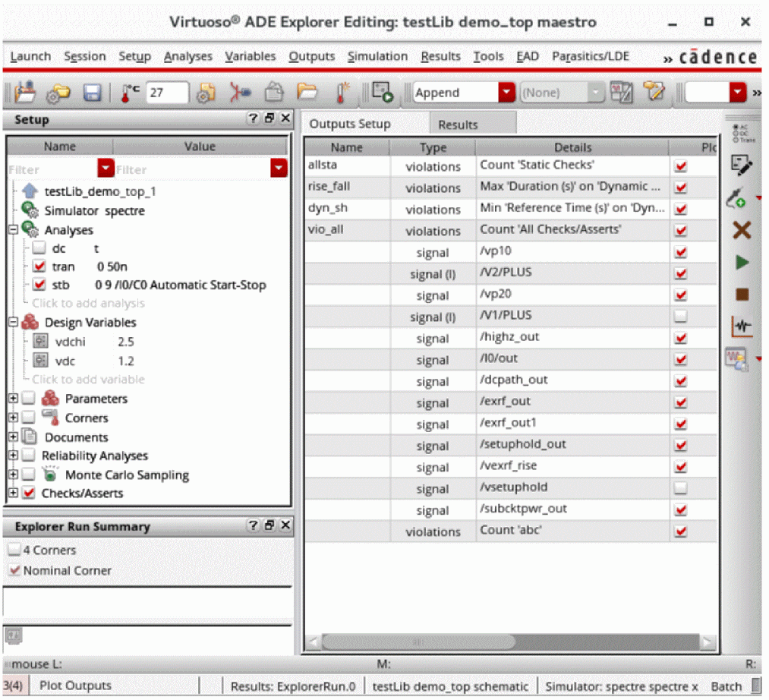The height and width of the screenshot is (700, 769).
Task: Enable the dc analysis checkbox
Action: point(39,248)
